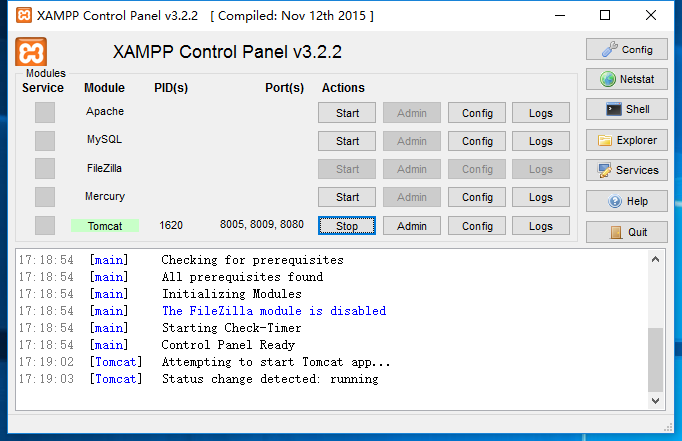Viewport: 682px width, 441px height.
Task: Open the MySQL Config menu
Action: [477, 140]
